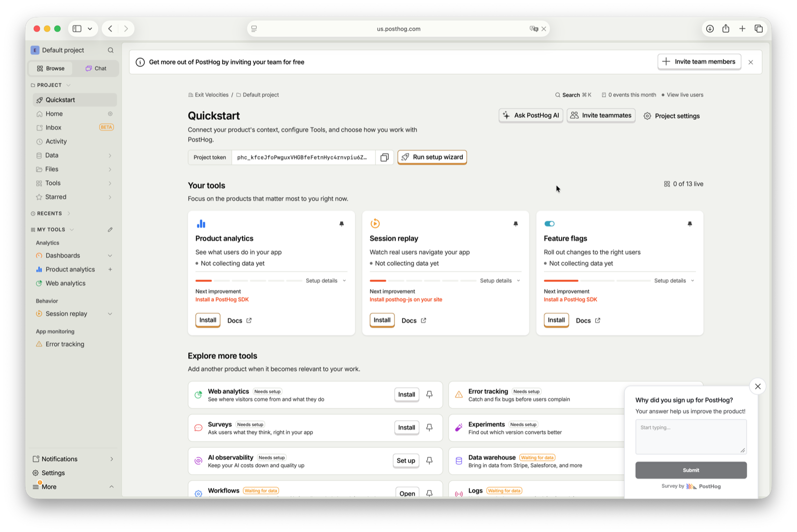797x532 pixels.
Task: Click Experiments flask icon
Action: click(x=459, y=428)
